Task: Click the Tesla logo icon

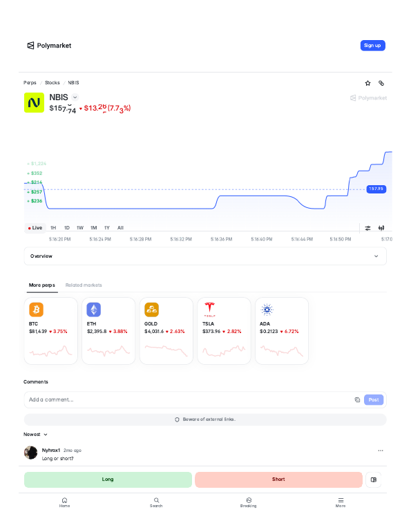Action: click(209, 310)
